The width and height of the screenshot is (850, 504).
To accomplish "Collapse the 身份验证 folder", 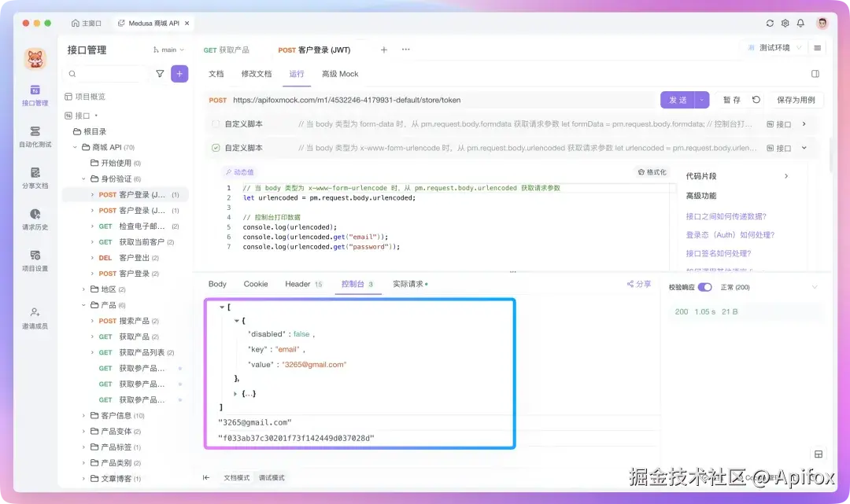I will click(x=83, y=178).
